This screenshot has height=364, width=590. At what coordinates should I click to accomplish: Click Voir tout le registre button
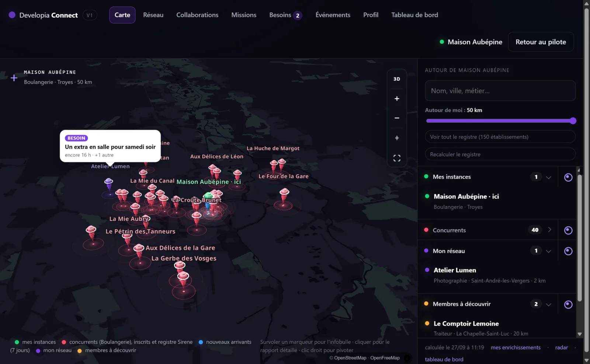pyautogui.click(x=500, y=137)
